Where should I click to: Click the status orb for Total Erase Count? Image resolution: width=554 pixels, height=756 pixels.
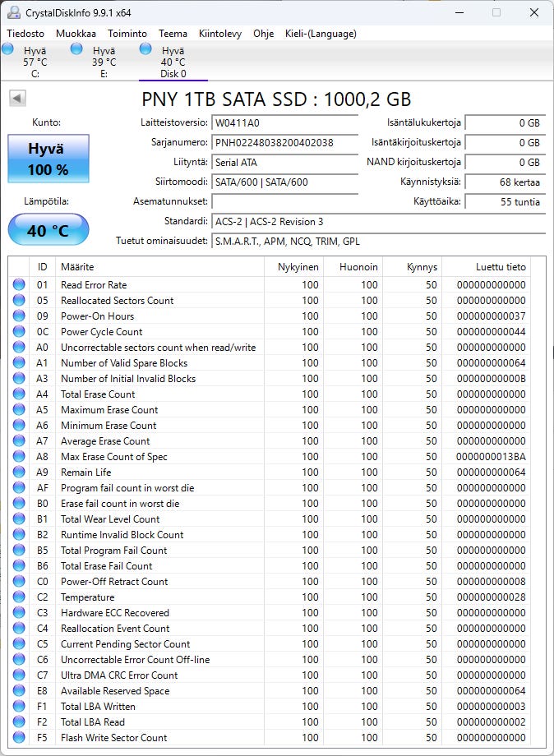[x=19, y=394]
